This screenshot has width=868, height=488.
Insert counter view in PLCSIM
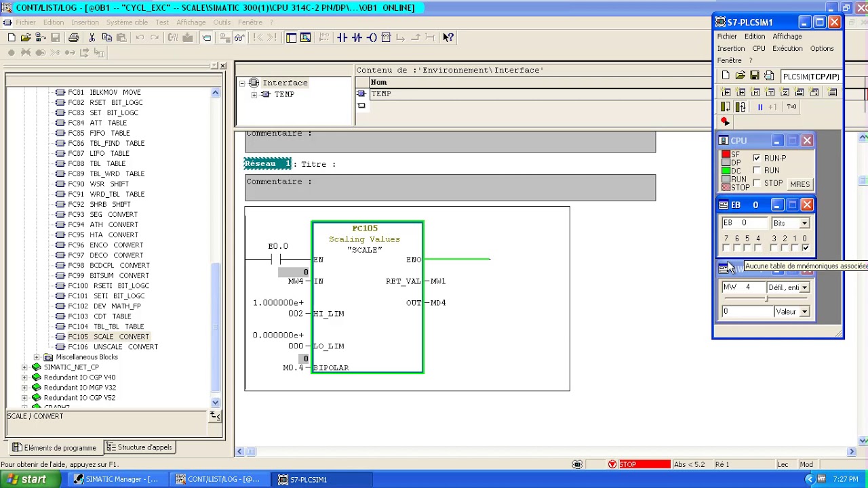point(785,92)
